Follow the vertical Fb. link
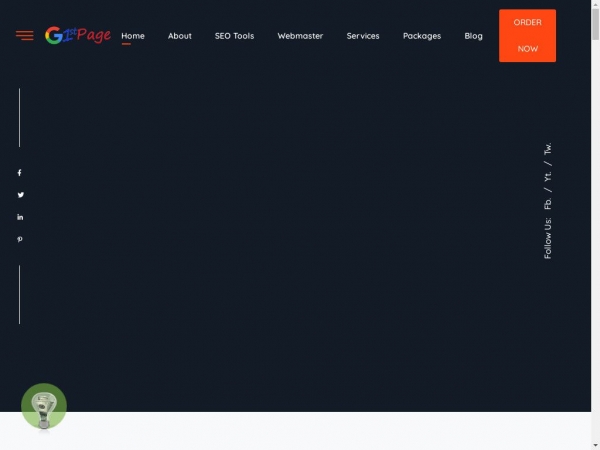This screenshot has height=450, width=600. (x=548, y=203)
